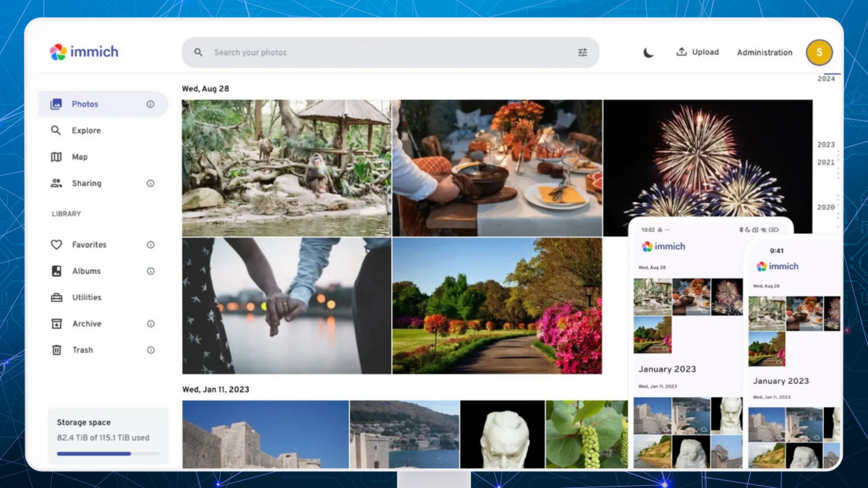Open Utilities toolbox icon
The height and width of the screenshot is (488, 868).
click(x=56, y=298)
